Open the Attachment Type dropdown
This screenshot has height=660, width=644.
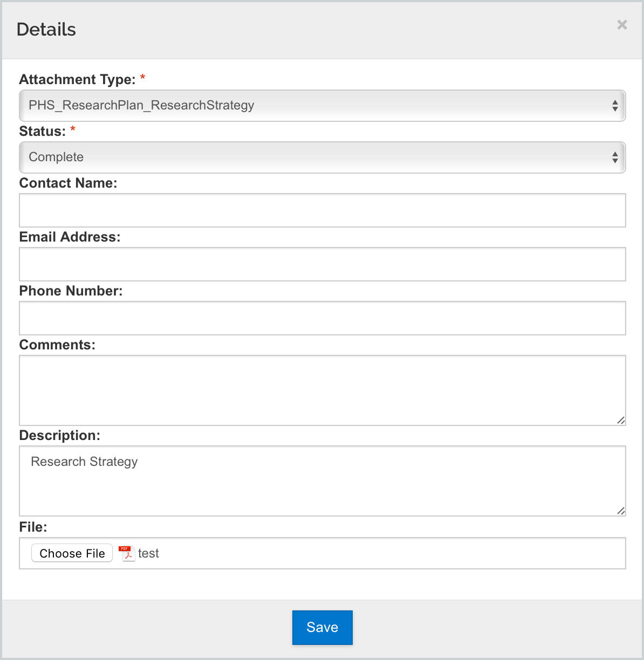[323, 106]
